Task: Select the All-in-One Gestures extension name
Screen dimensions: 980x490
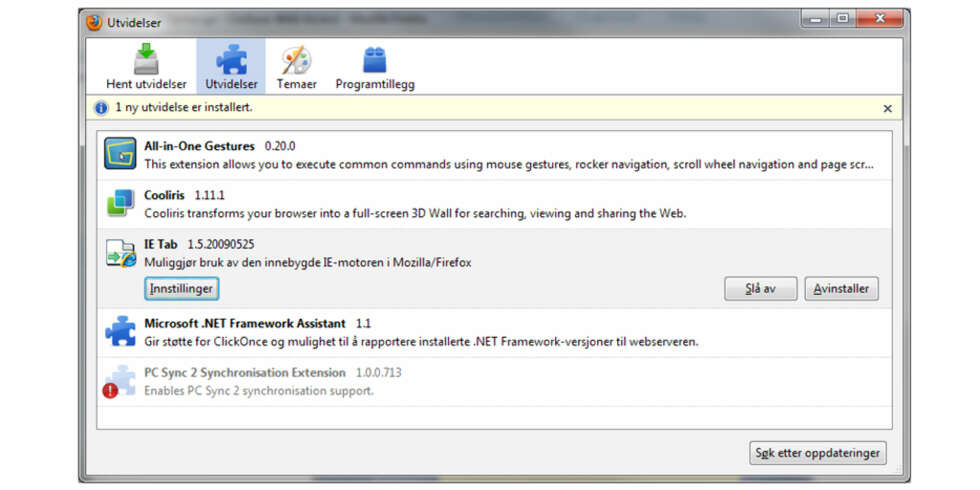Action: (199, 146)
